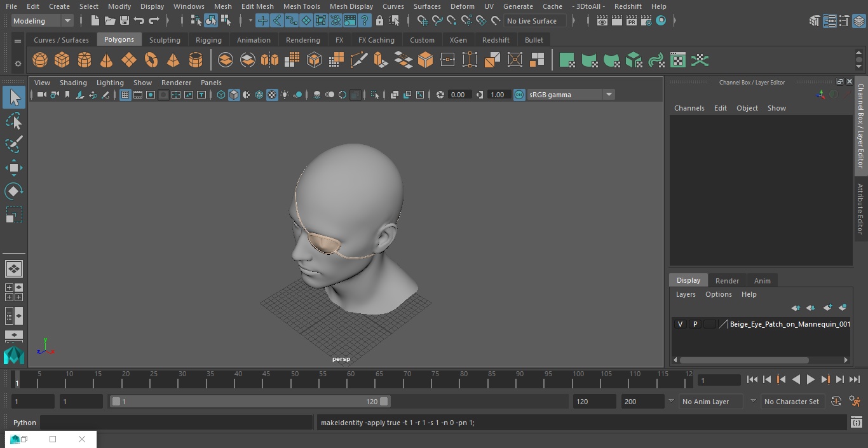Activate the Paint selection tool

tap(13, 144)
